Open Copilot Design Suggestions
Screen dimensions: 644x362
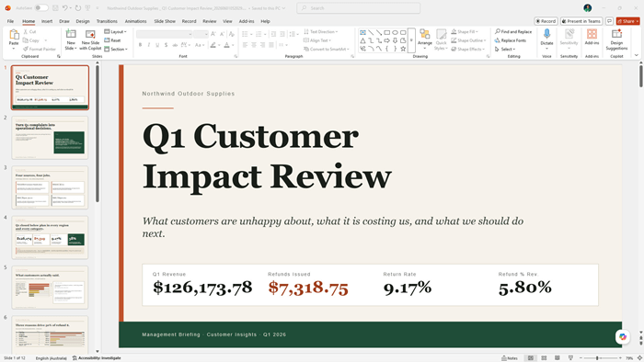616,40
